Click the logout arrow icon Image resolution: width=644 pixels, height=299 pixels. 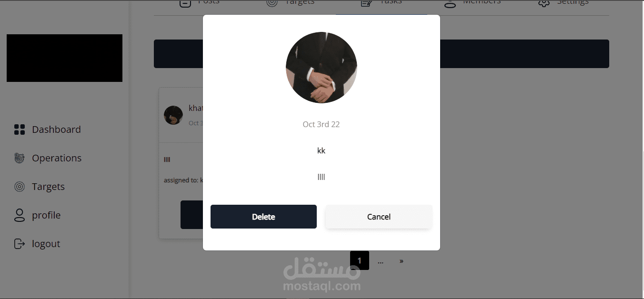point(20,244)
